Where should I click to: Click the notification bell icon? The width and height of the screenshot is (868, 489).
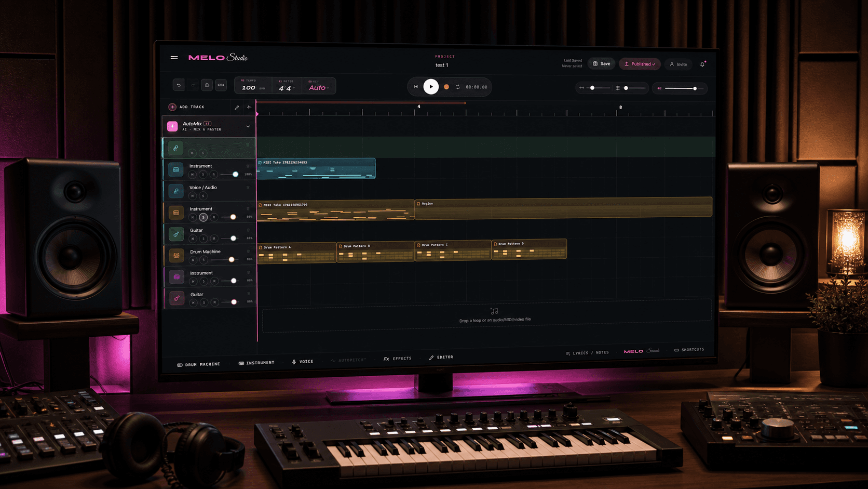pos(702,64)
